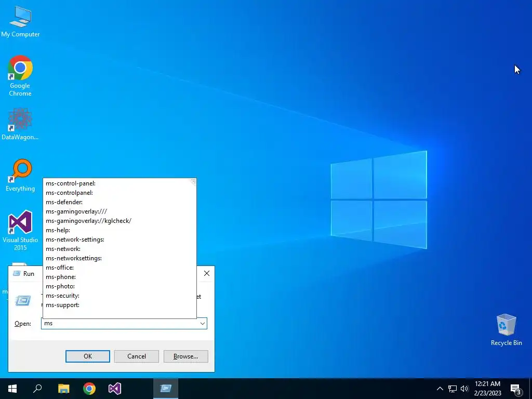The width and height of the screenshot is (532, 399).
Task: Click the Run dialog title icon
Action: (16, 273)
